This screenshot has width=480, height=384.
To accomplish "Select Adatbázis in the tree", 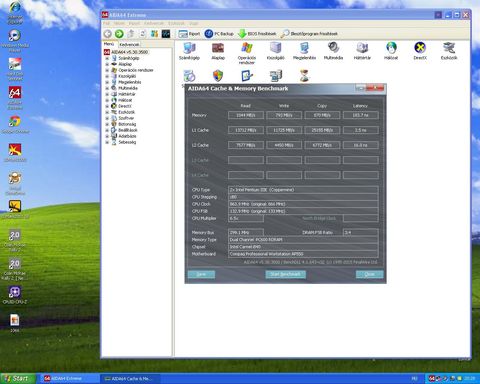I will click(x=127, y=136).
